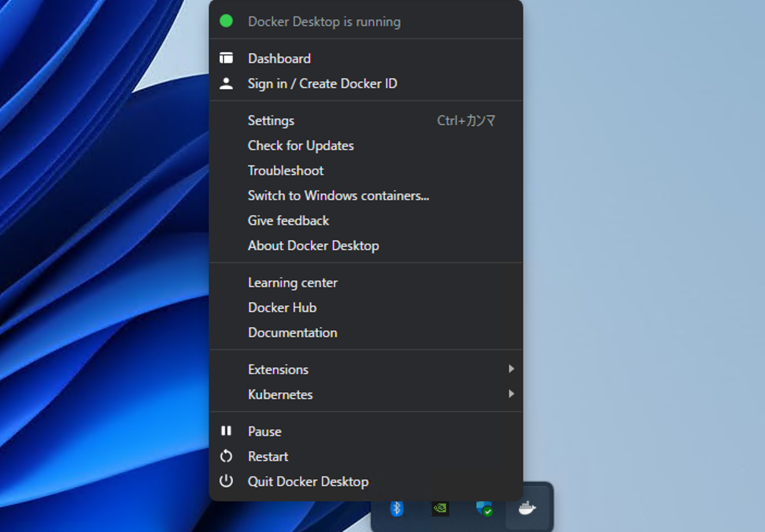Click the Dashboard window icon
765x532 pixels.
(226, 58)
